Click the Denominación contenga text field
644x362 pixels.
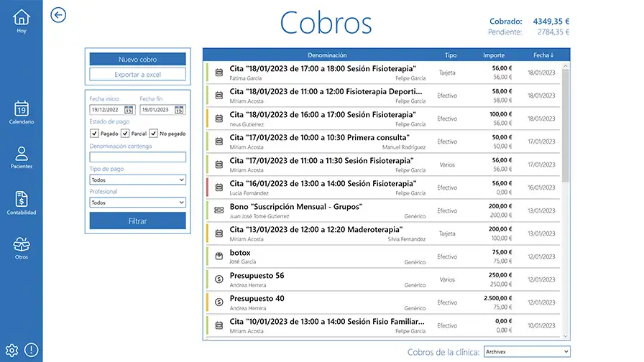pyautogui.click(x=137, y=157)
